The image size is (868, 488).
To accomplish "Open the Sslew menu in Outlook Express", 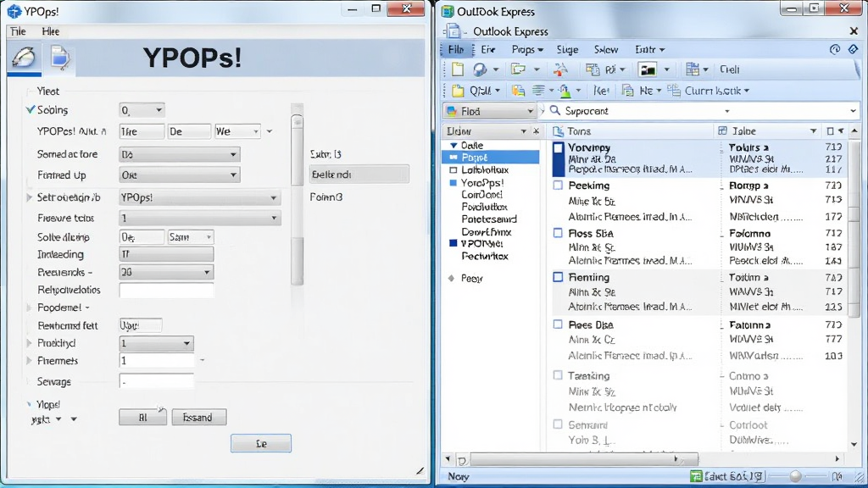I will pyautogui.click(x=605, y=49).
